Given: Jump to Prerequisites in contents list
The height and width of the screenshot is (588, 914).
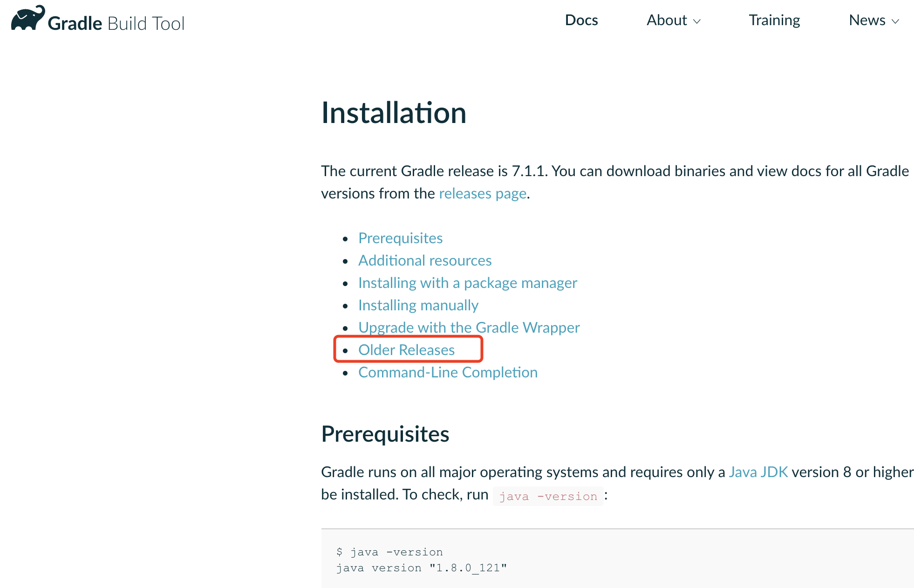Looking at the screenshot, I should pos(400,238).
